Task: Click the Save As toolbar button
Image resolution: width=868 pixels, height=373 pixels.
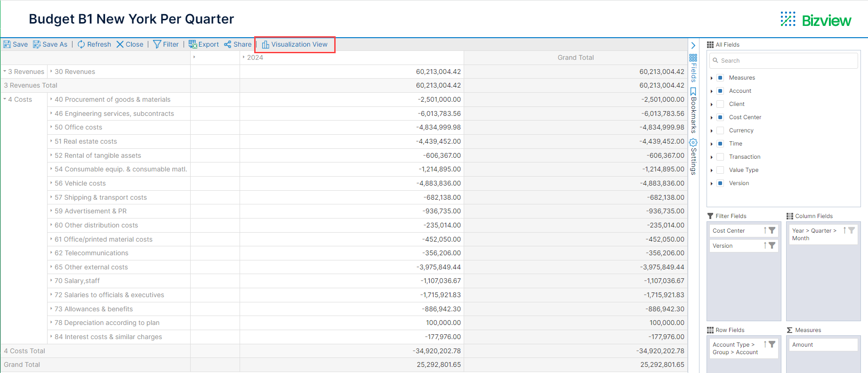Action: click(50, 44)
